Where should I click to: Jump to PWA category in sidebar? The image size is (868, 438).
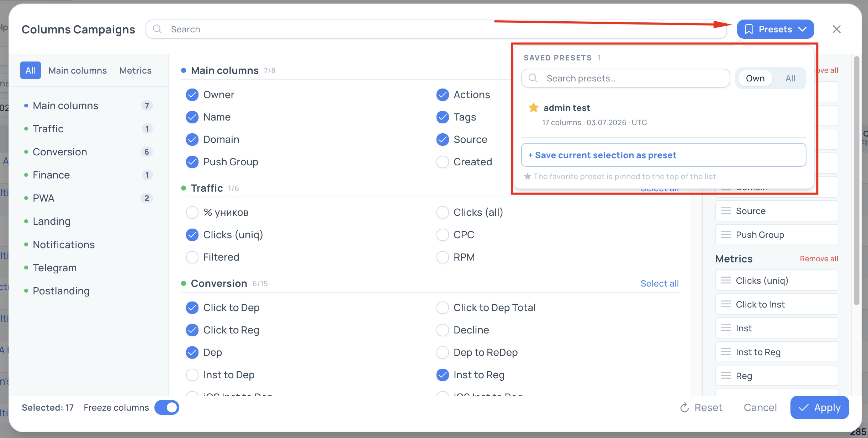[x=88, y=198]
